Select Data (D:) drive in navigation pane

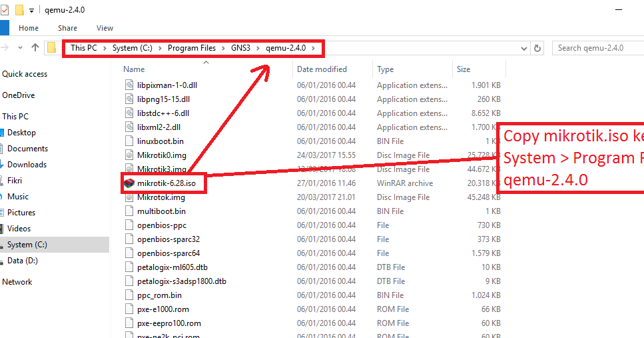(22, 261)
